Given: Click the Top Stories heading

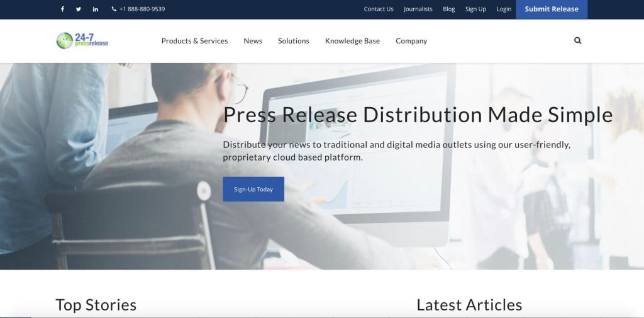Looking at the screenshot, I should click(96, 305).
